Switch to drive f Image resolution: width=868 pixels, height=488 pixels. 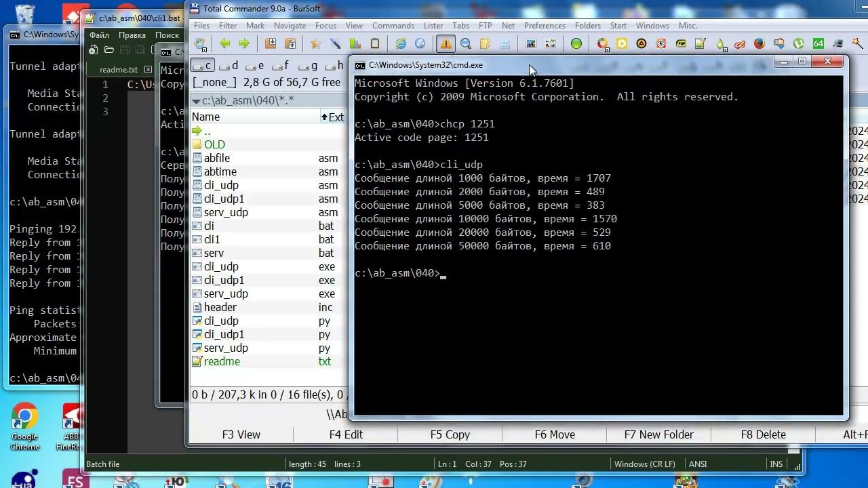tap(281, 66)
